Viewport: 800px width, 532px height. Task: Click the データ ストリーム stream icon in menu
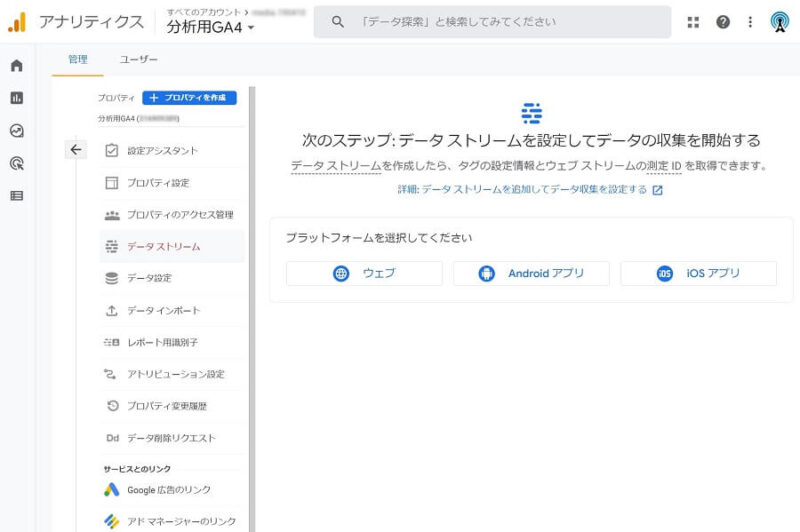[x=112, y=246]
